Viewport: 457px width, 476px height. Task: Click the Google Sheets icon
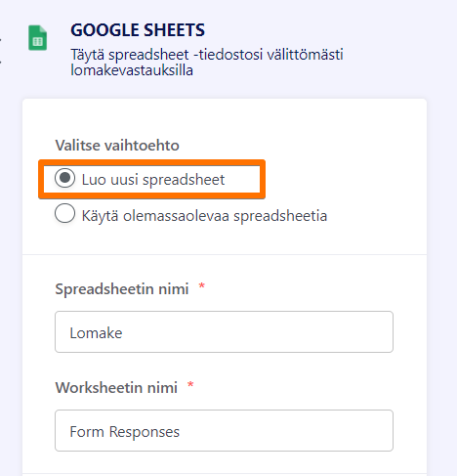pyautogui.click(x=37, y=38)
